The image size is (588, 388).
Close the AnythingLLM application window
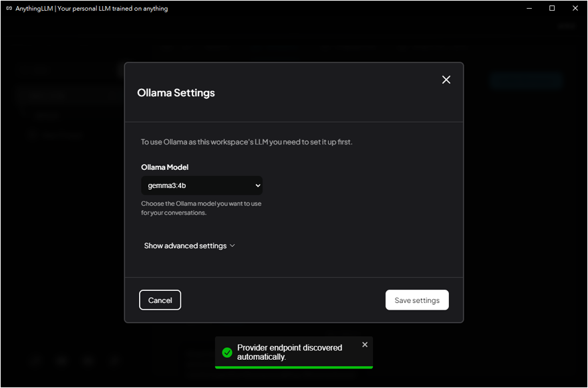(575, 9)
